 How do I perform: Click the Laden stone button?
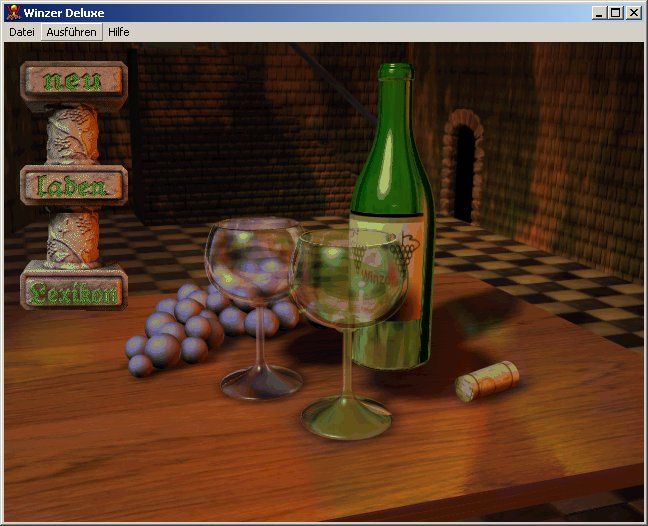[74, 186]
